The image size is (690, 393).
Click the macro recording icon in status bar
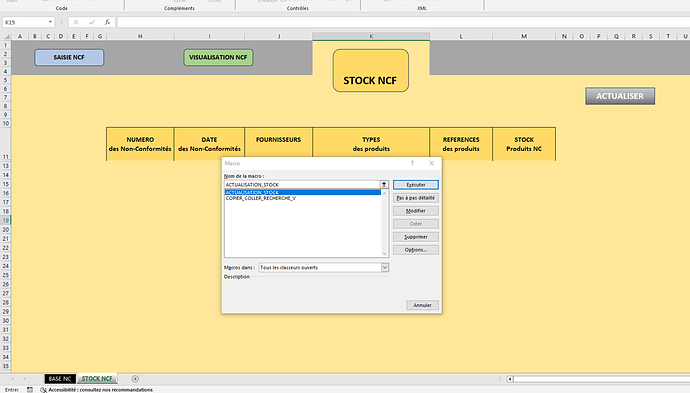click(29, 389)
